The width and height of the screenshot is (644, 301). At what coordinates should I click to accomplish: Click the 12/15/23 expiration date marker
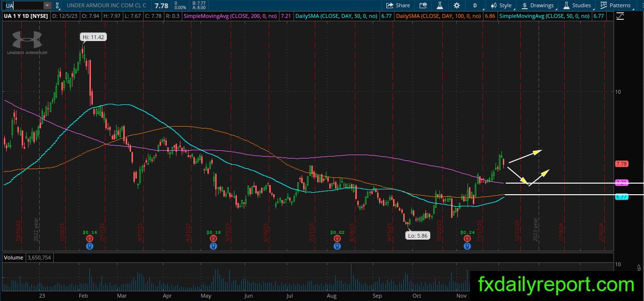click(x=517, y=232)
